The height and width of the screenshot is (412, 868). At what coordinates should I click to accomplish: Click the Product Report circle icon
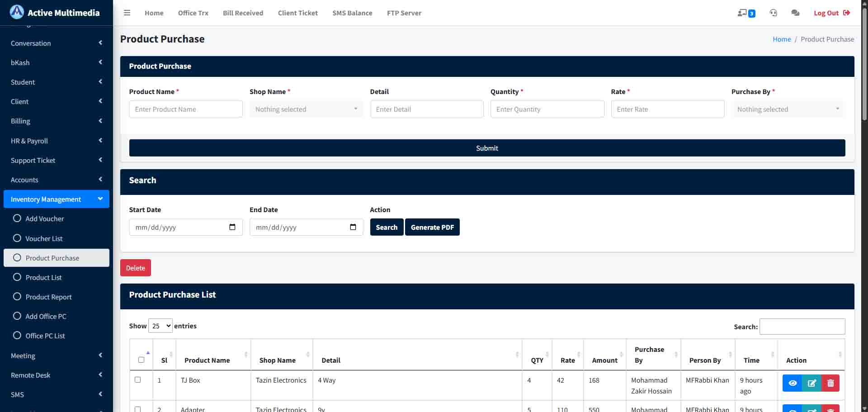click(x=17, y=296)
